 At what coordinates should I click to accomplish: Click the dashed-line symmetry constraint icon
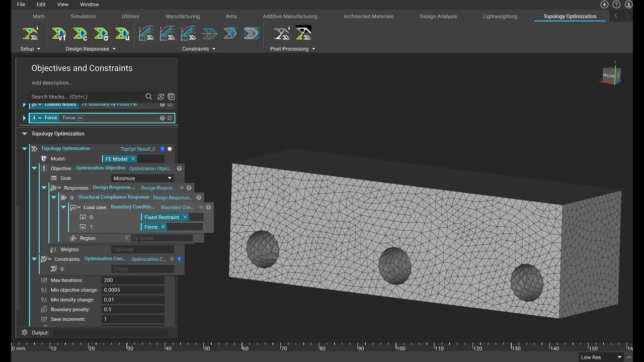pos(209,34)
